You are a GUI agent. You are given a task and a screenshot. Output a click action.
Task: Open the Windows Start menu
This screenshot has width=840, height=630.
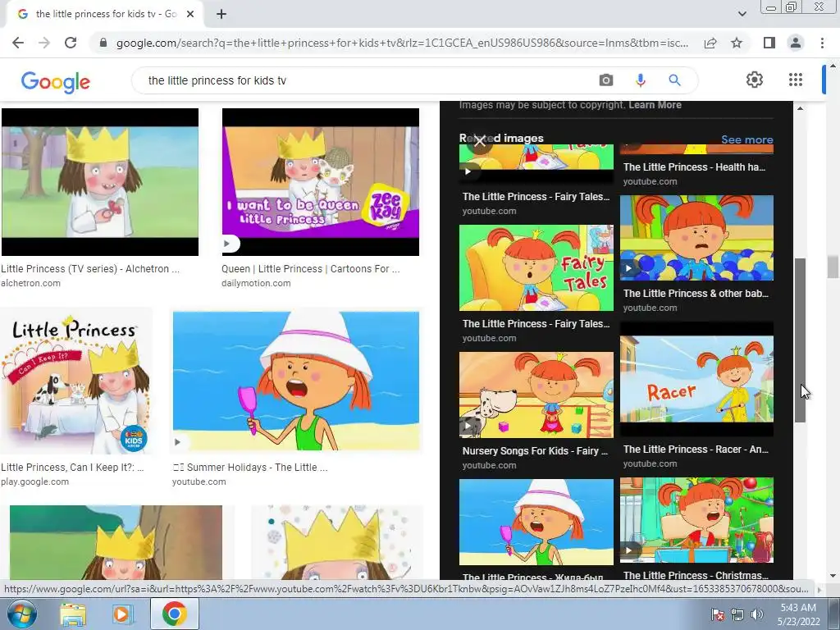tap(21, 614)
